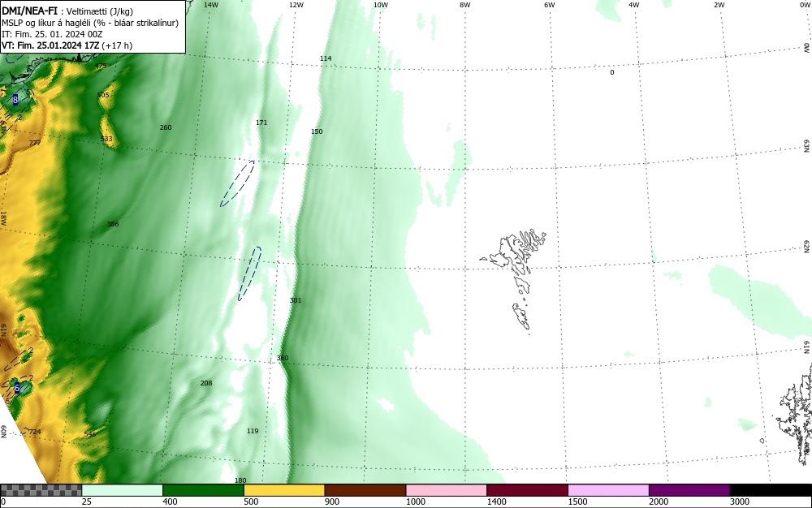Image resolution: width=812 pixels, height=508 pixels.
Task: Click the '14W' longitude label
Action: click(211, 5)
